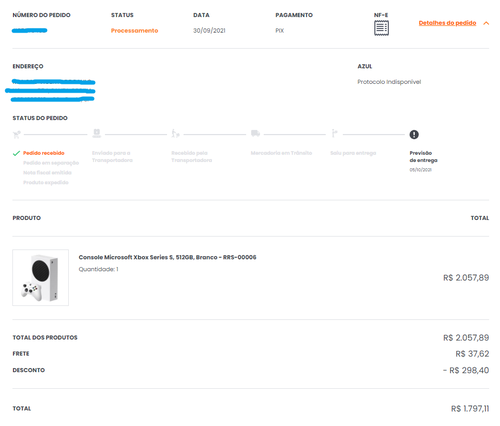
Task: Click the PAGAMENTO heading
Action: coord(294,15)
